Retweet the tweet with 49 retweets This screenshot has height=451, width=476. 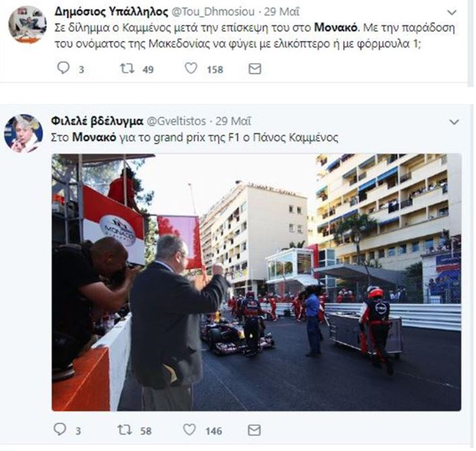pos(127,68)
